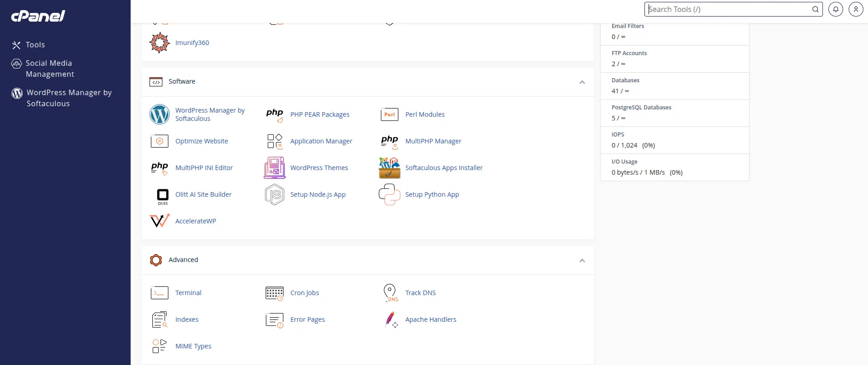The image size is (868, 365).
Task: Select the IOPS statistic label
Action: coord(618,135)
